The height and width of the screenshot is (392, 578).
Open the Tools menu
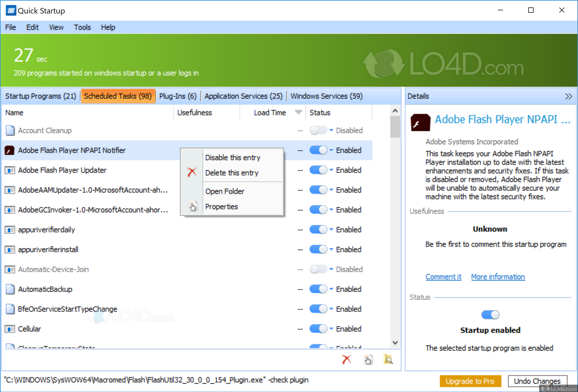pyautogui.click(x=82, y=27)
